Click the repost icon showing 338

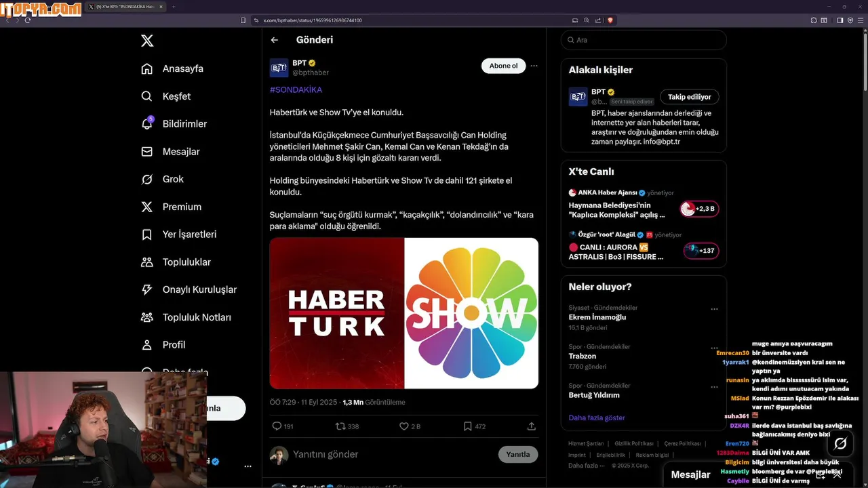(340, 426)
